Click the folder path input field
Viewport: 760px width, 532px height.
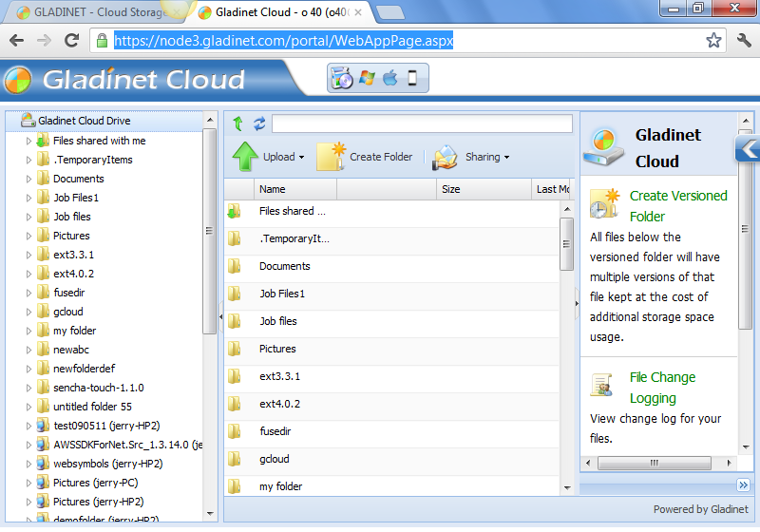pyautogui.click(x=422, y=123)
